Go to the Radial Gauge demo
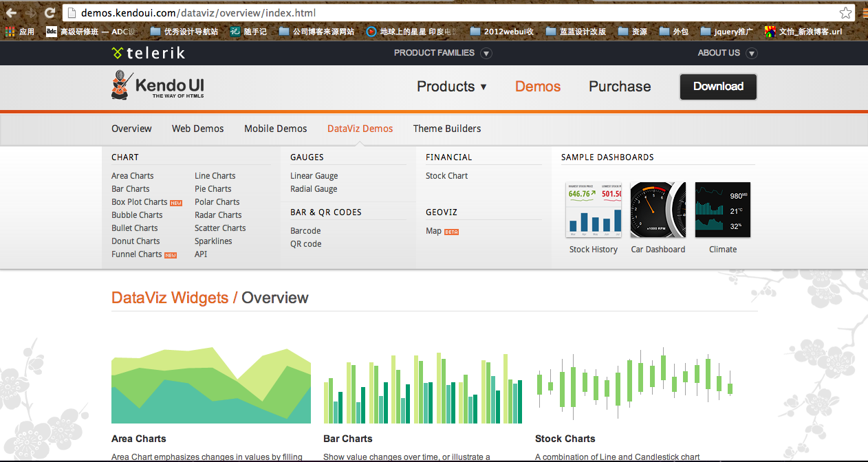Screen dimensions: 868x462 (x=314, y=189)
